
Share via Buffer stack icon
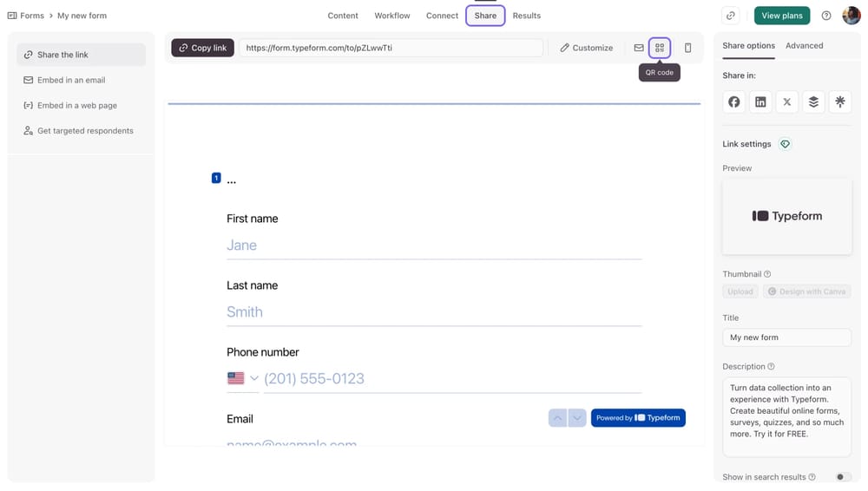[813, 101]
